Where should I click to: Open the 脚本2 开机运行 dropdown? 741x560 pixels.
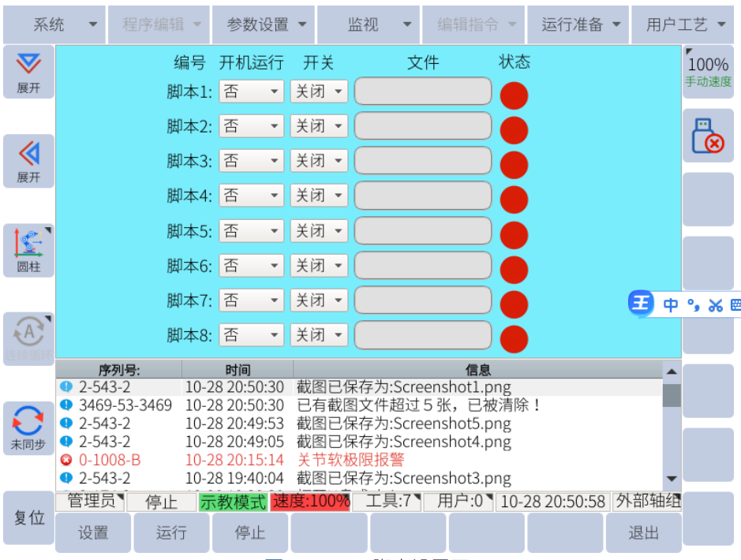click(x=252, y=126)
